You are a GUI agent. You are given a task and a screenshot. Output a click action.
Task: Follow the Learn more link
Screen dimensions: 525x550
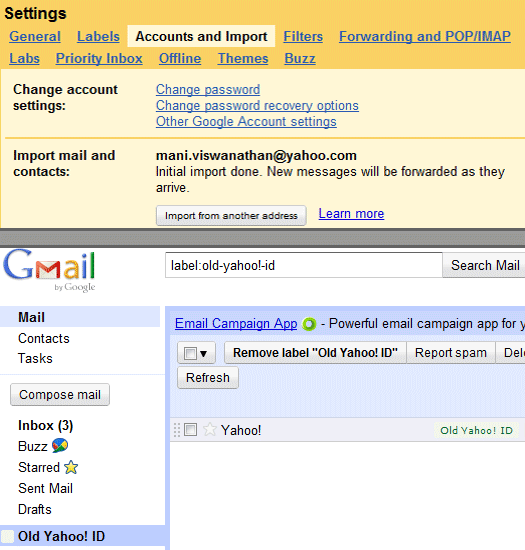coord(351,214)
